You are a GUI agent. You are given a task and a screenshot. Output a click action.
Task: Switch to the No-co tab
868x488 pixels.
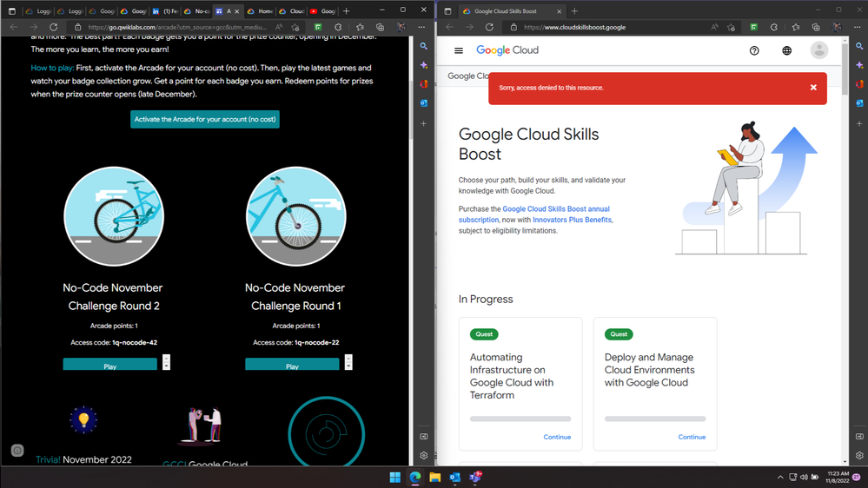click(196, 11)
